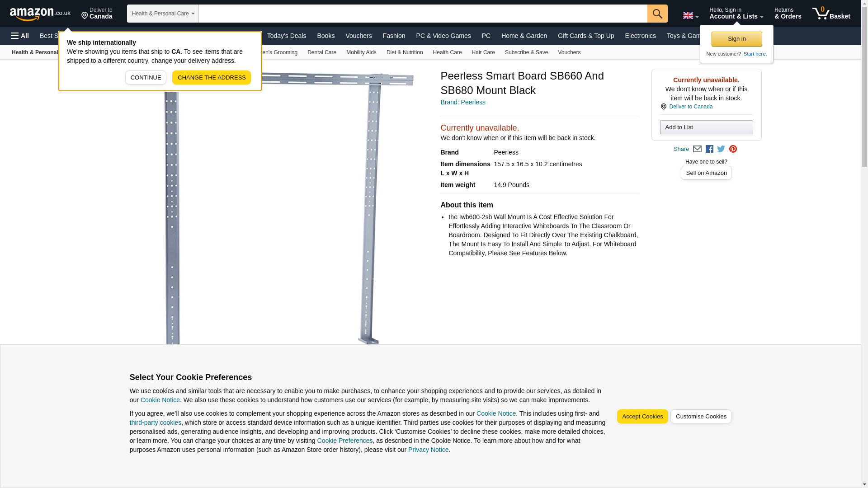Image resolution: width=868 pixels, height=488 pixels.
Task: Click the Amazon.co.uk logo
Action: (x=40, y=14)
